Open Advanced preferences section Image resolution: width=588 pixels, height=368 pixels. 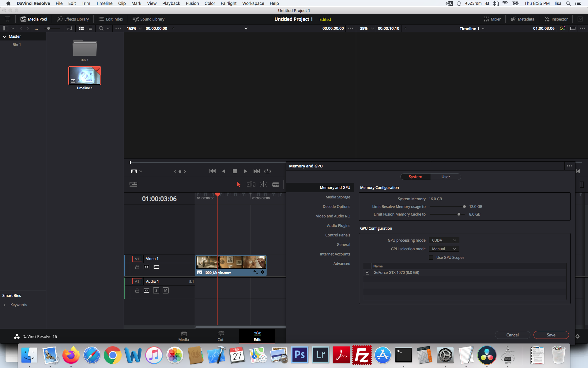pyautogui.click(x=342, y=263)
